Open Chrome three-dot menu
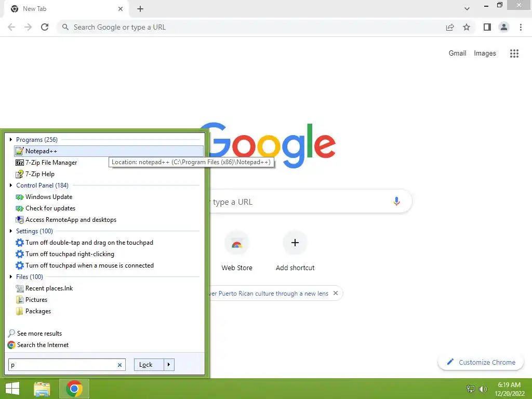This screenshot has height=399, width=532. click(521, 27)
